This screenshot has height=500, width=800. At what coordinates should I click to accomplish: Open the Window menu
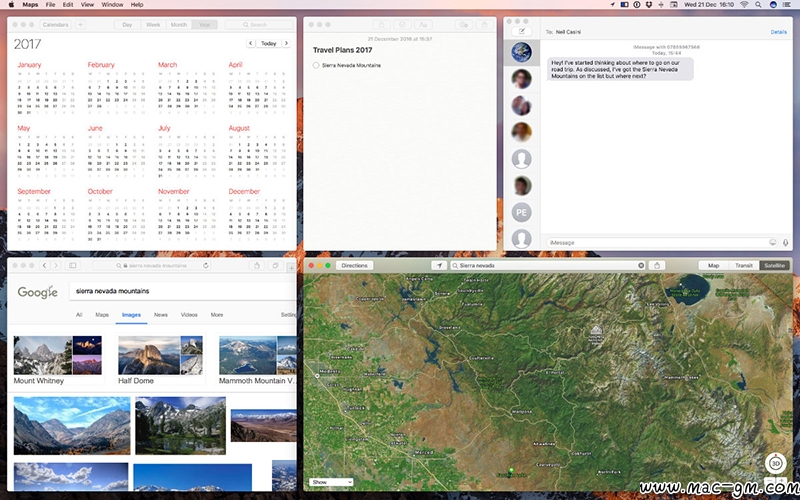pyautogui.click(x=112, y=5)
